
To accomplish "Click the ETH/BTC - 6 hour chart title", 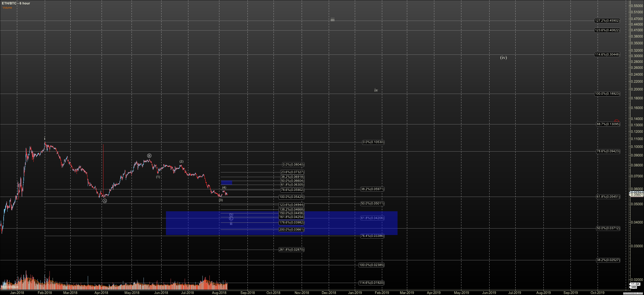I will [16, 3].
